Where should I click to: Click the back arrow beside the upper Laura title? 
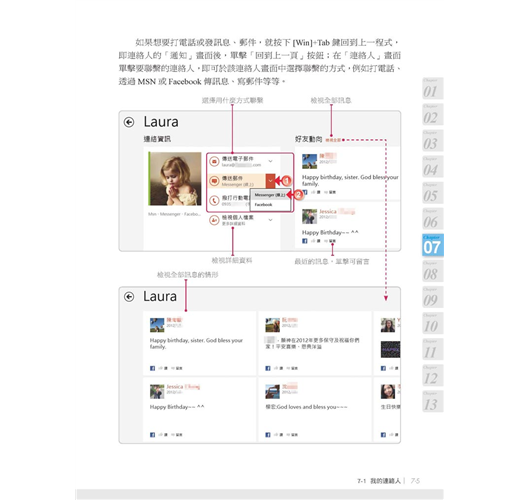click(x=129, y=122)
